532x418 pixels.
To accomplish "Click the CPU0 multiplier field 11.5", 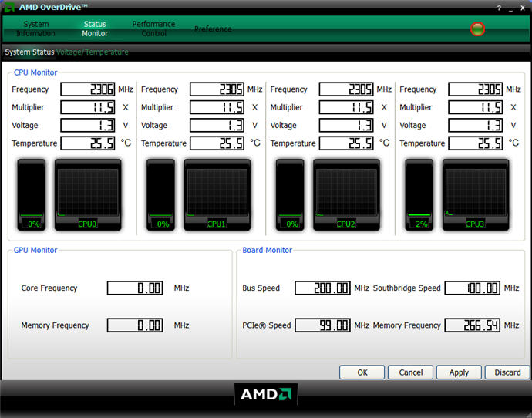I will [x=88, y=107].
